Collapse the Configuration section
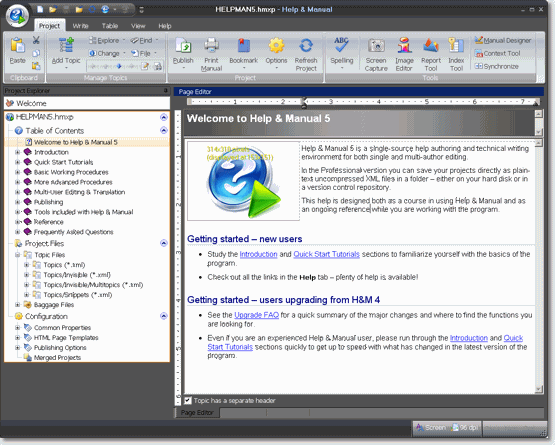555x445 pixels. click(164, 316)
